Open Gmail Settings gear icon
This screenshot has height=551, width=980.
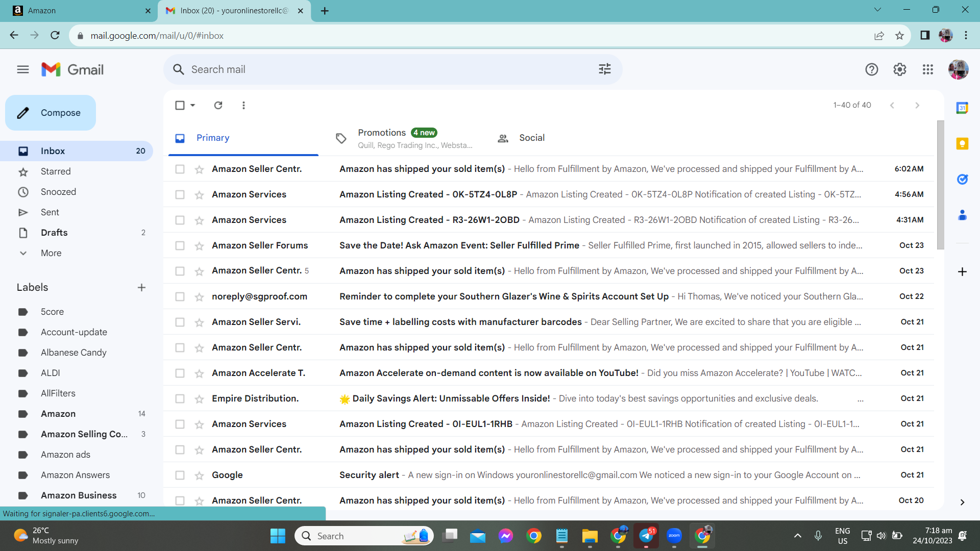900,69
